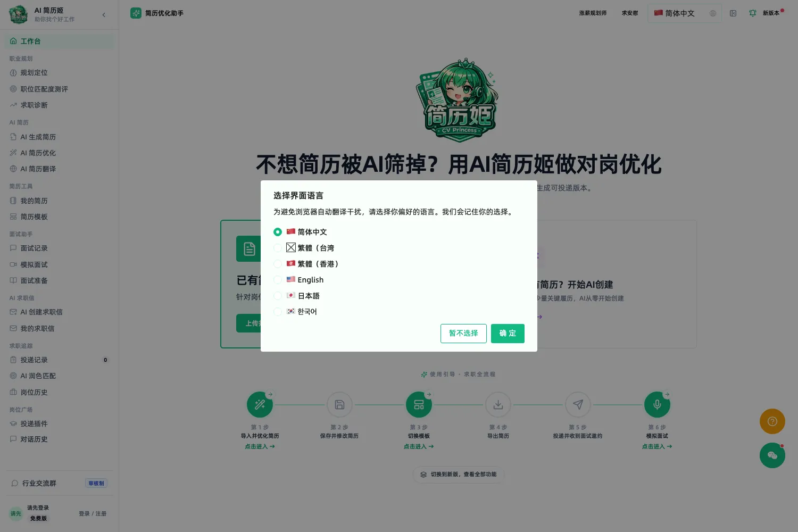
Task: Click orange help question-mark button
Action: [772, 421]
